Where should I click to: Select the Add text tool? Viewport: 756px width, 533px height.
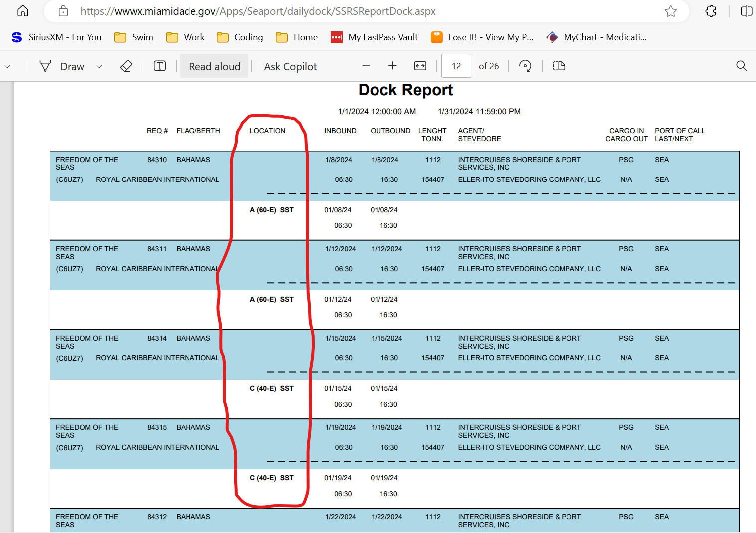[x=160, y=66]
